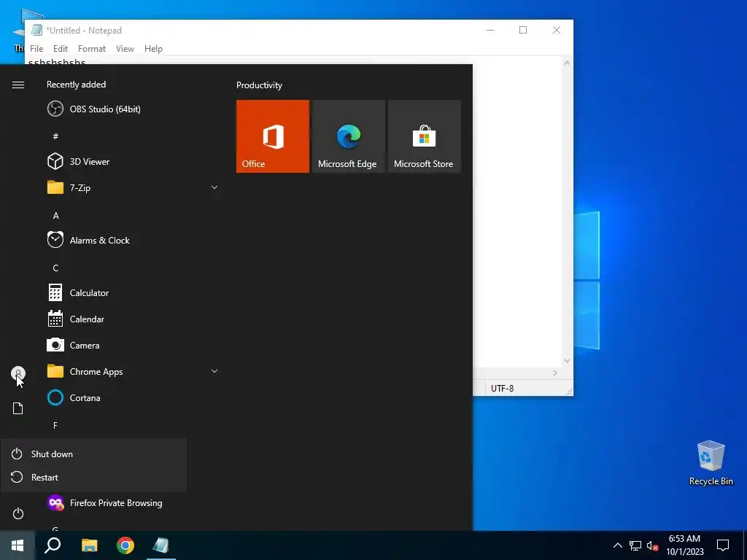The height and width of the screenshot is (560, 747).
Task: Select the Recycle Bin desktop icon
Action: click(x=711, y=462)
